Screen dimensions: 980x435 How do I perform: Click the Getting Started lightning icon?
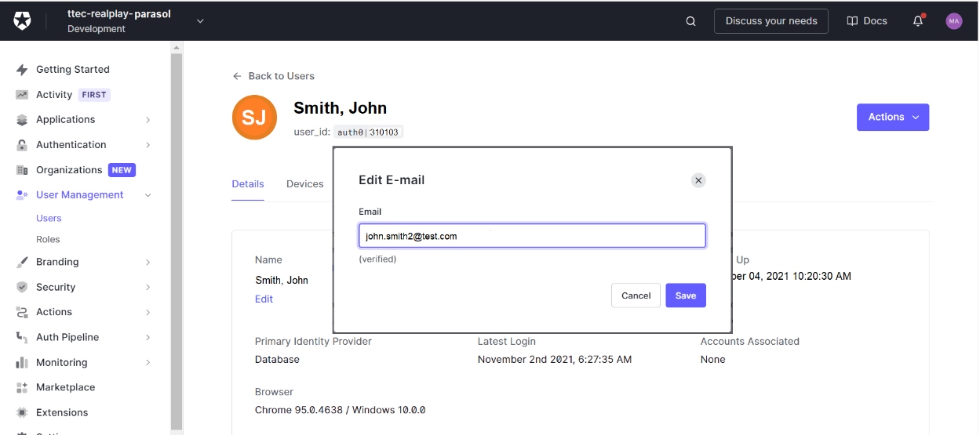click(22, 70)
